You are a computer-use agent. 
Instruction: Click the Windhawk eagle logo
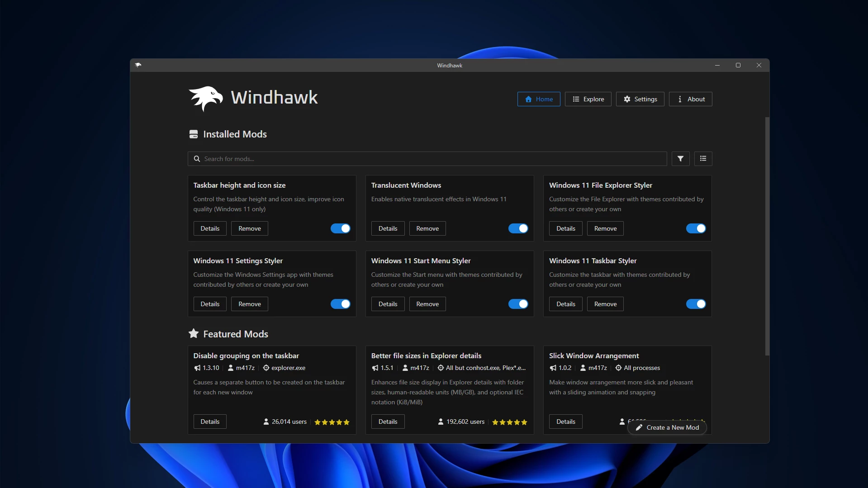pyautogui.click(x=206, y=98)
